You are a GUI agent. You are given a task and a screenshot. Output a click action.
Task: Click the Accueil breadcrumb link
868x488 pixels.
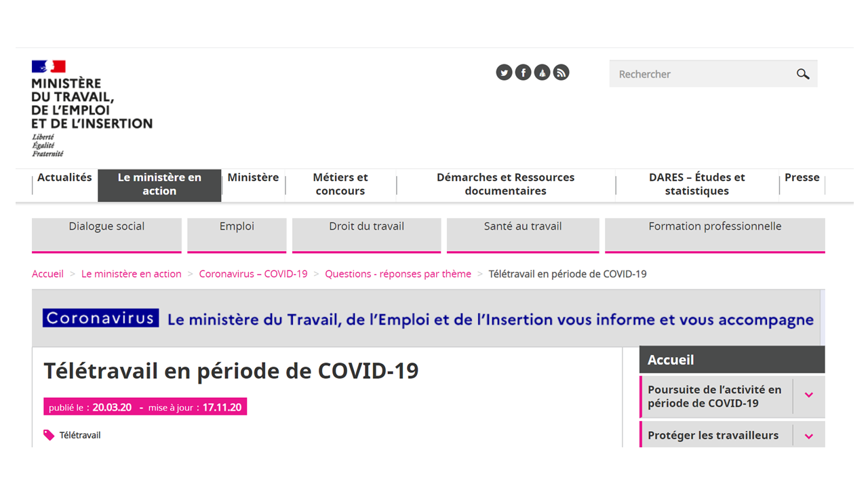click(x=47, y=274)
